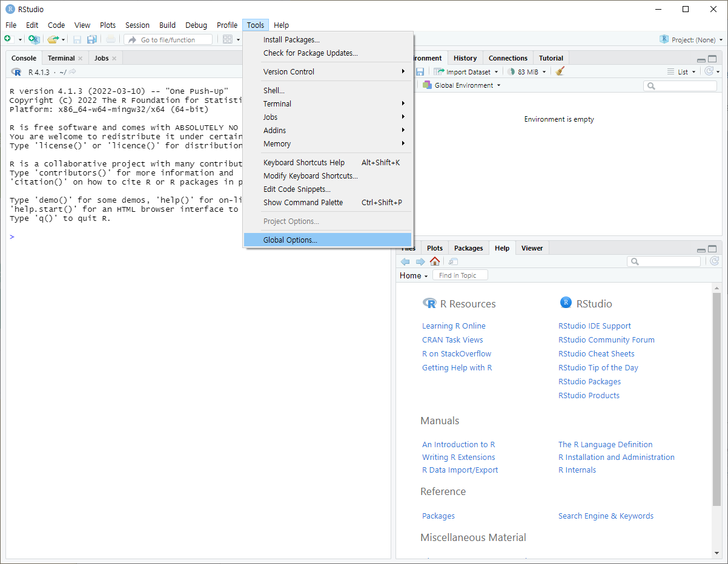
Task: Open the Workspace Panes dropdown arrow
Action: [x=238, y=40]
